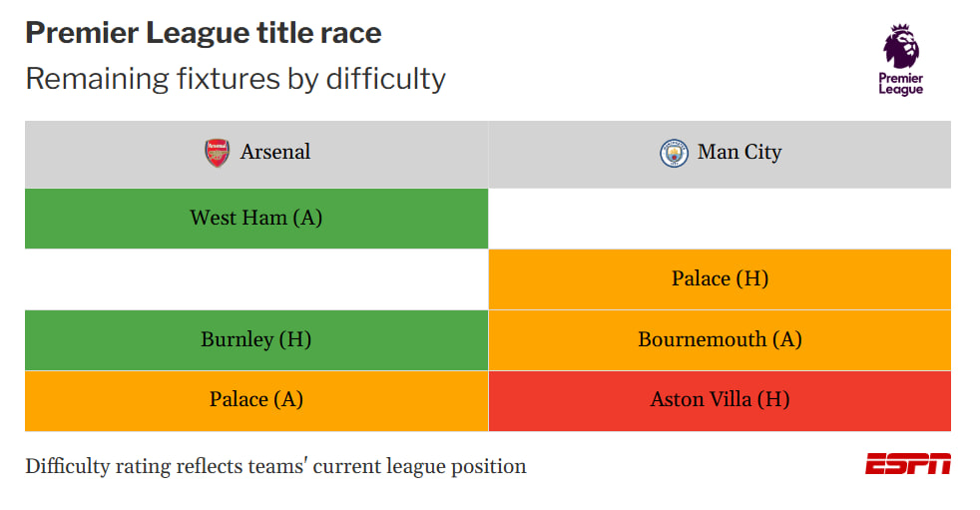Click the Premier League title race heading
980x510 pixels.
(204, 33)
